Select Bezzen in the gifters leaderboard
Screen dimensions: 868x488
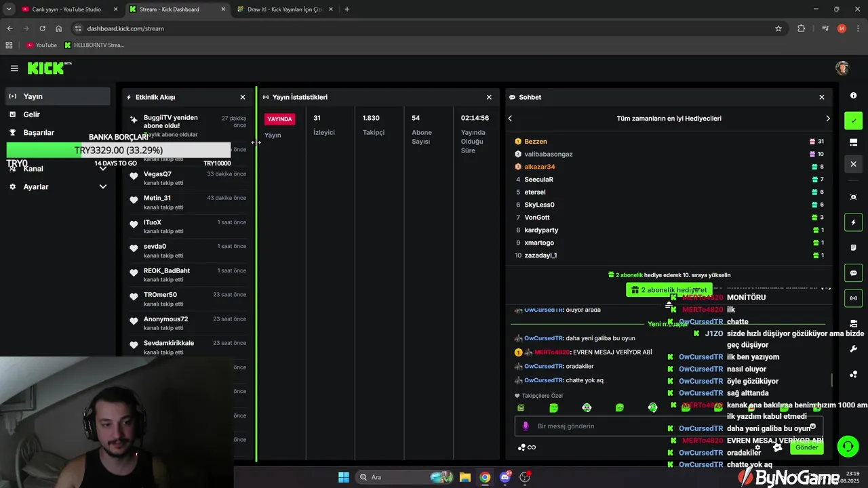536,142
